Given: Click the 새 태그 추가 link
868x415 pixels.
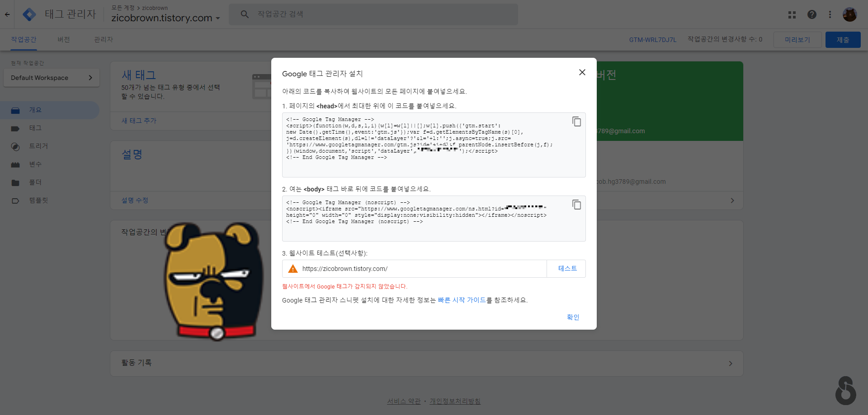Looking at the screenshot, I should (x=139, y=121).
